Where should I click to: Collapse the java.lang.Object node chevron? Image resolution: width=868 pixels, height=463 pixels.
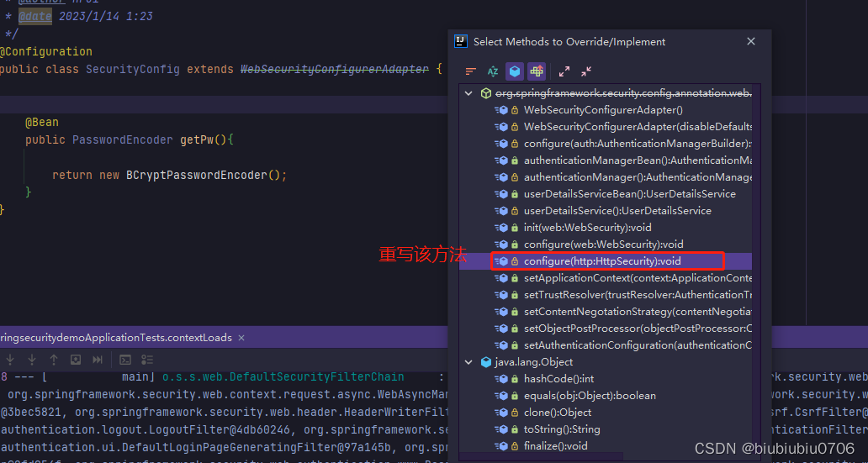pyautogui.click(x=468, y=362)
